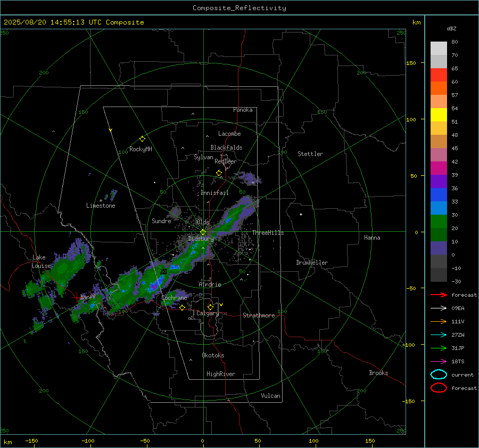479x448 pixels.
Task: Click the Lacombe label
Action: (229, 134)
